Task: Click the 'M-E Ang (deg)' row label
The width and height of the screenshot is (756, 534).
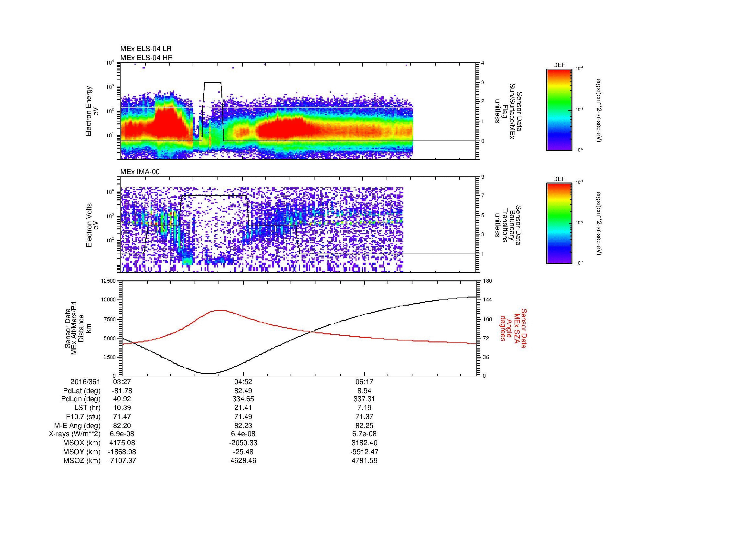Action: [x=77, y=426]
